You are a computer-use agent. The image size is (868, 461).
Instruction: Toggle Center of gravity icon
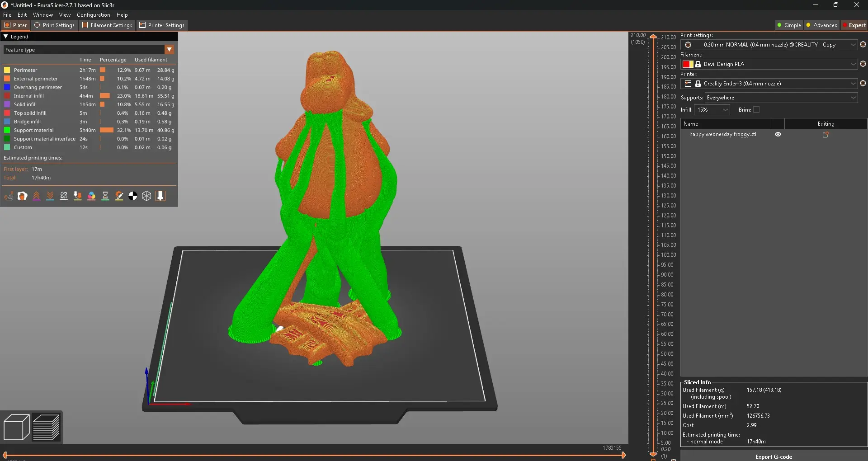[133, 196]
